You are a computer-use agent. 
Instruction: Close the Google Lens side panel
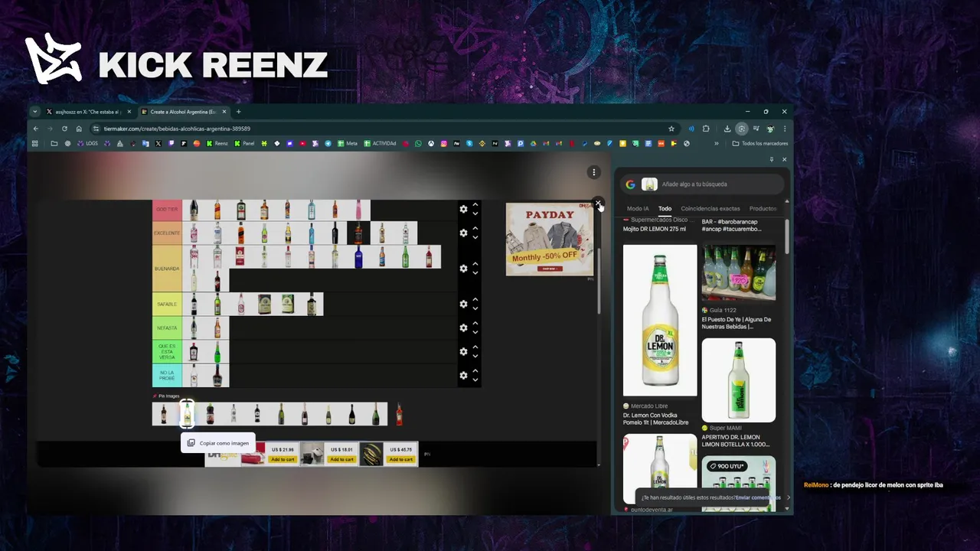[784, 160]
